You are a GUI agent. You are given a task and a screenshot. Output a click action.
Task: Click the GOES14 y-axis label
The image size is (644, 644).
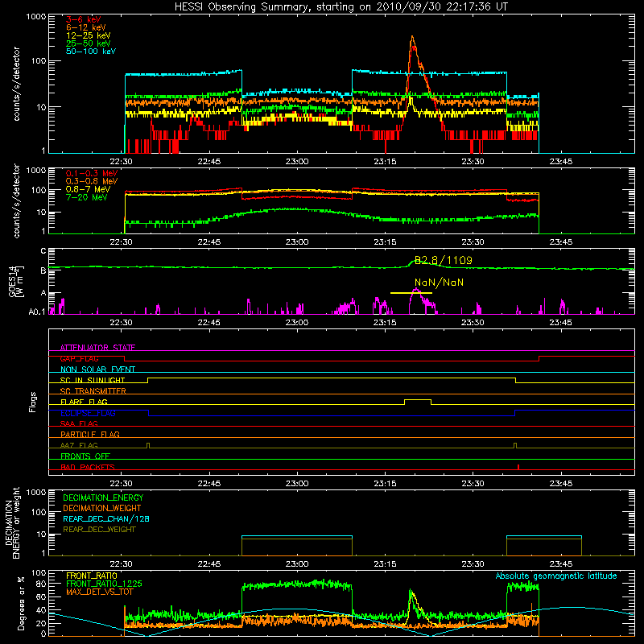[x=15, y=281]
